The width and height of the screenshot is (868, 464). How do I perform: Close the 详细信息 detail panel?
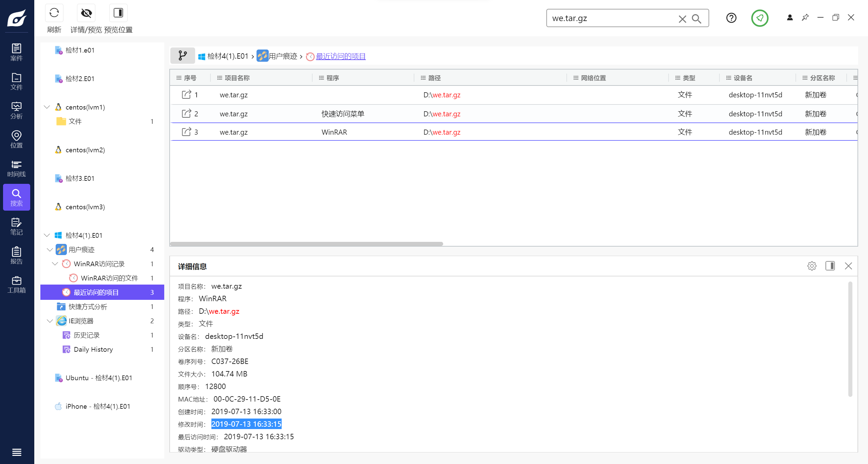click(848, 266)
